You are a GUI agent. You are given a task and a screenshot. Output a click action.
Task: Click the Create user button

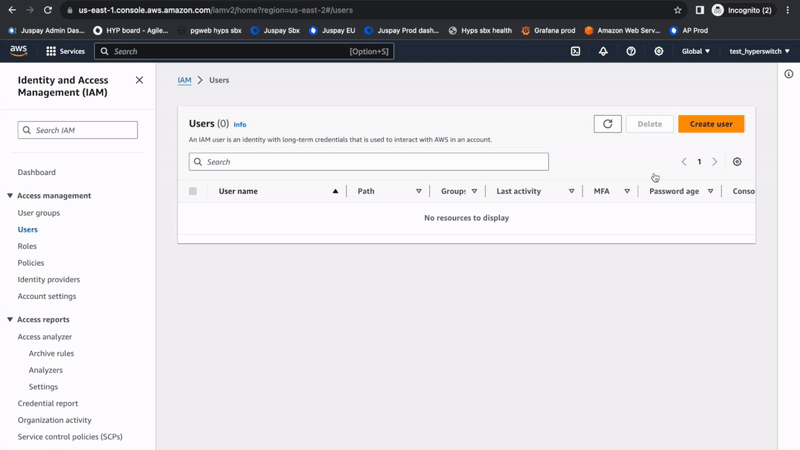point(711,124)
